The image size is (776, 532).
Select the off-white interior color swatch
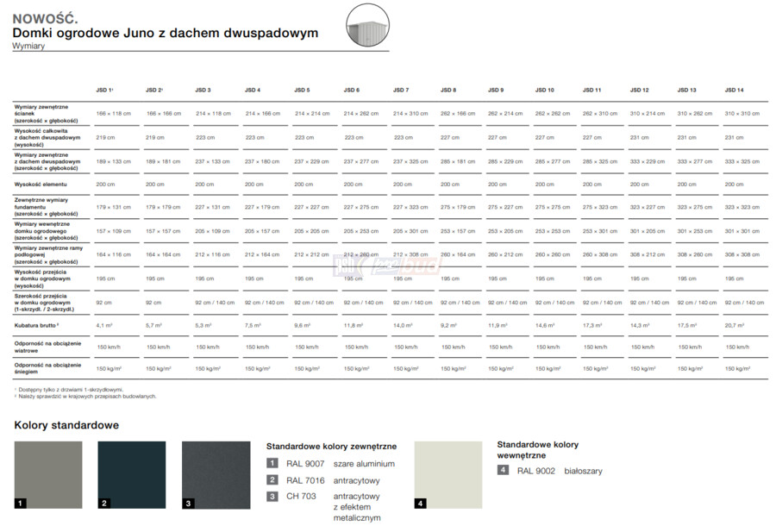[x=447, y=475]
